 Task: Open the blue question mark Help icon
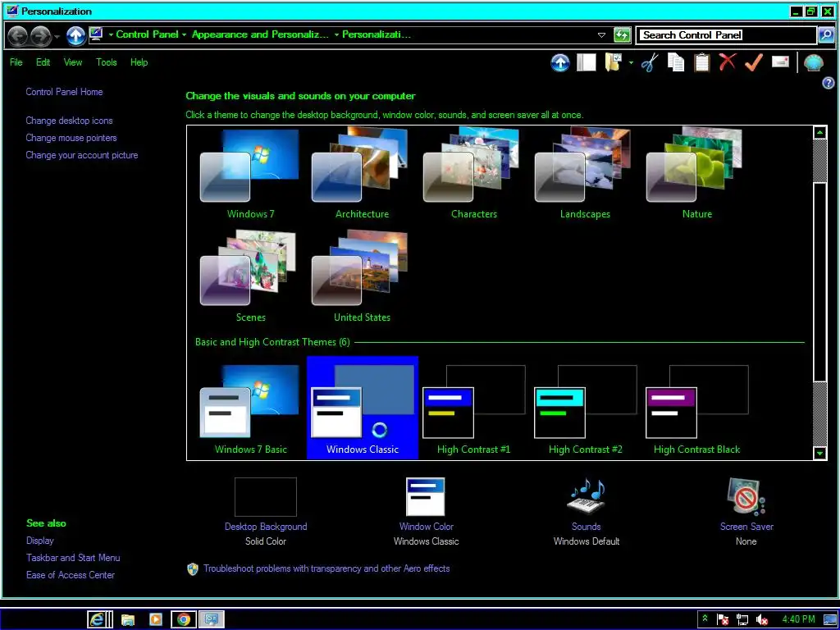(828, 83)
